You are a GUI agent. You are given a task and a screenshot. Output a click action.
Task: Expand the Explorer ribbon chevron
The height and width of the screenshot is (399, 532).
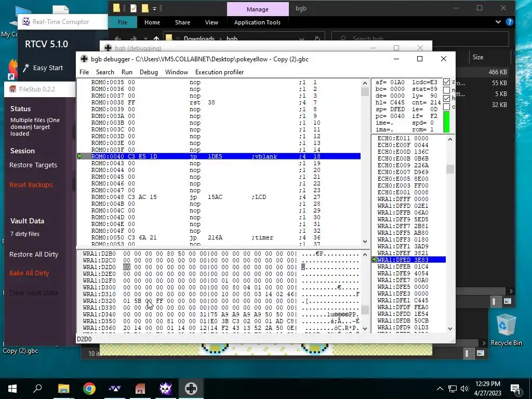pyautogui.click(x=498, y=22)
